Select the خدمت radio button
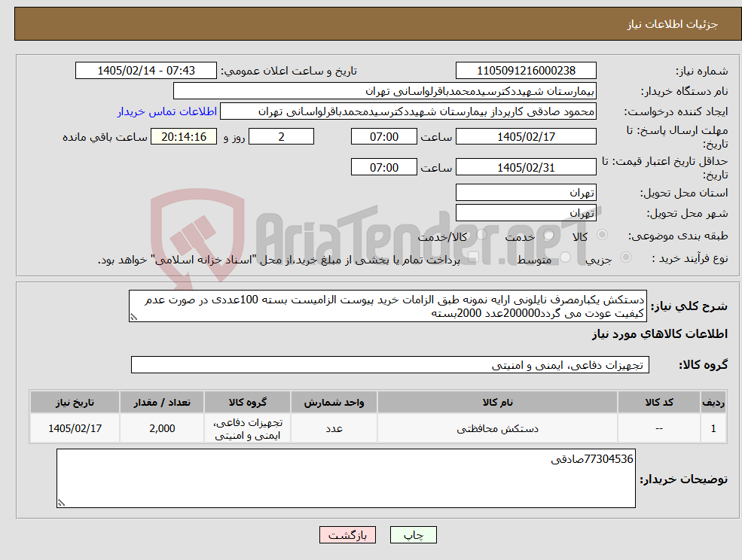Image resolution: width=742 pixels, height=560 pixels. pyautogui.click(x=549, y=235)
